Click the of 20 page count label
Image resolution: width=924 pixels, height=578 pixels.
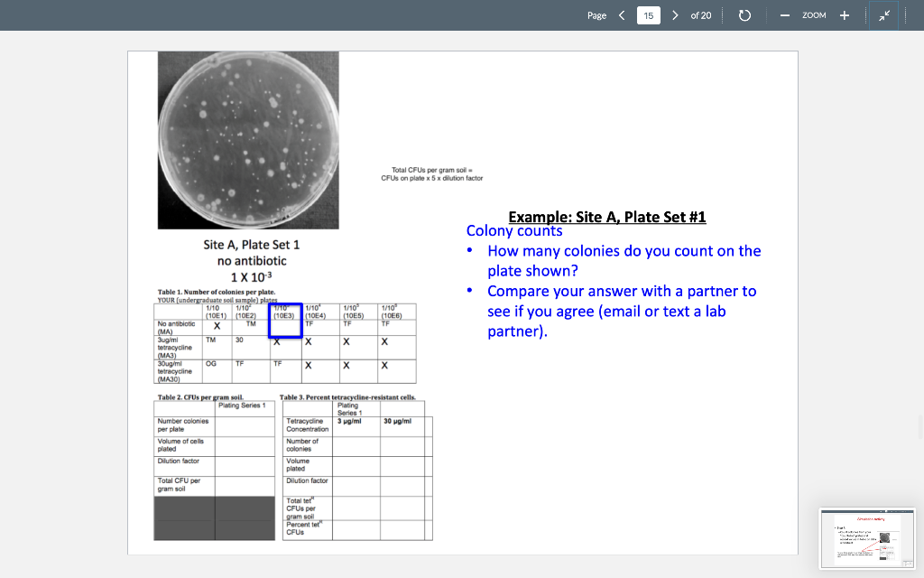click(702, 14)
